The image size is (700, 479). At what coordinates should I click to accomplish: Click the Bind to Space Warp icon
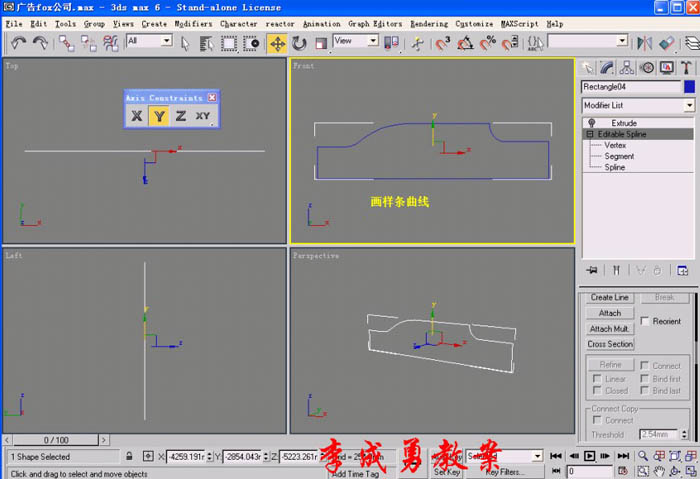pos(110,43)
